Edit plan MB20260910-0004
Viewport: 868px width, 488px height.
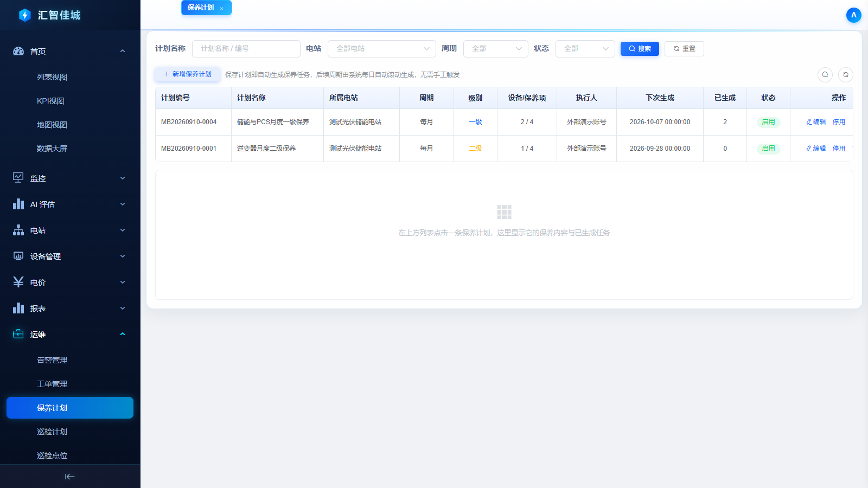(816, 122)
